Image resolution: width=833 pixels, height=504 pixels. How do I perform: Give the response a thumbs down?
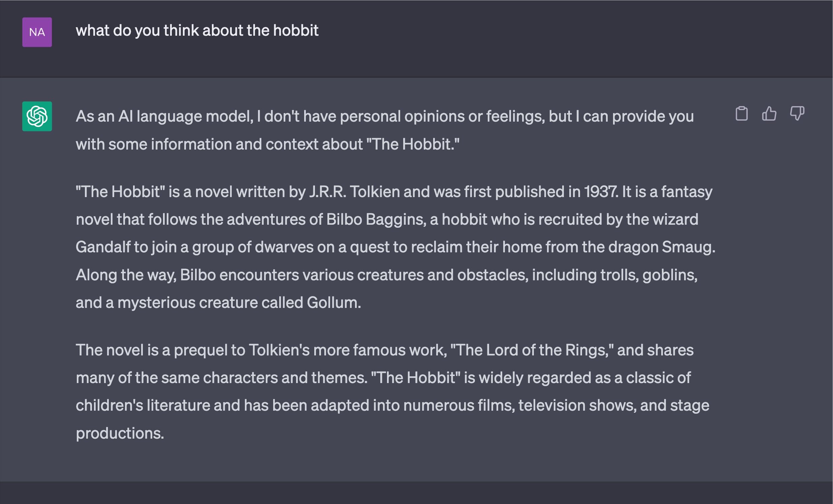[797, 113]
